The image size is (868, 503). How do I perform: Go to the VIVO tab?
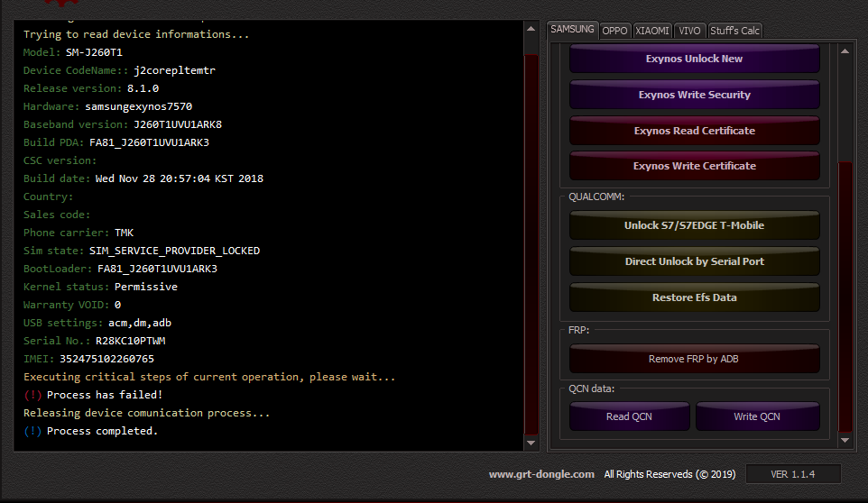tap(689, 31)
